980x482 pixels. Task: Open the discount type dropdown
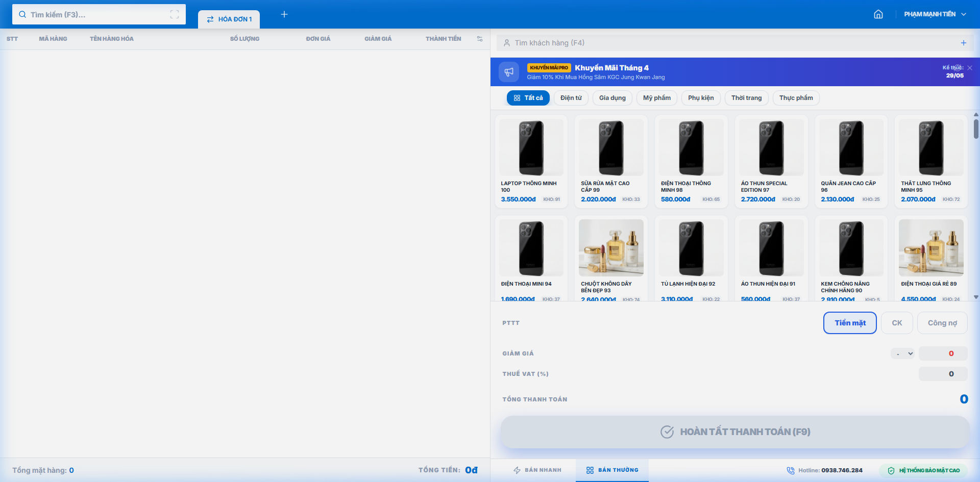(902, 353)
